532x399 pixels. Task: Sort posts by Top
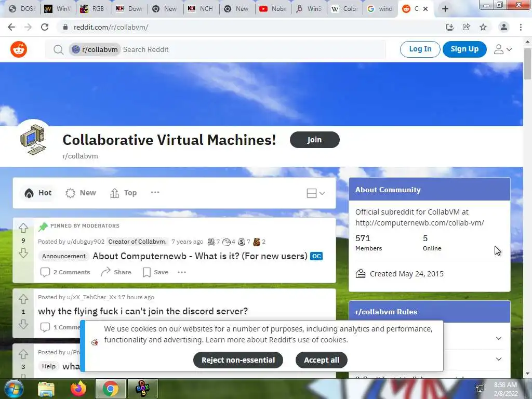[x=124, y=193]
